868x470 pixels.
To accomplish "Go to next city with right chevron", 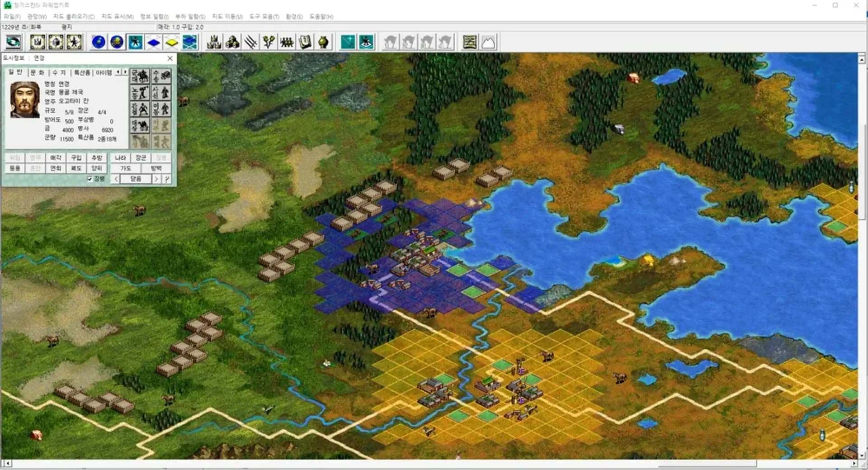I will [156, 179].
